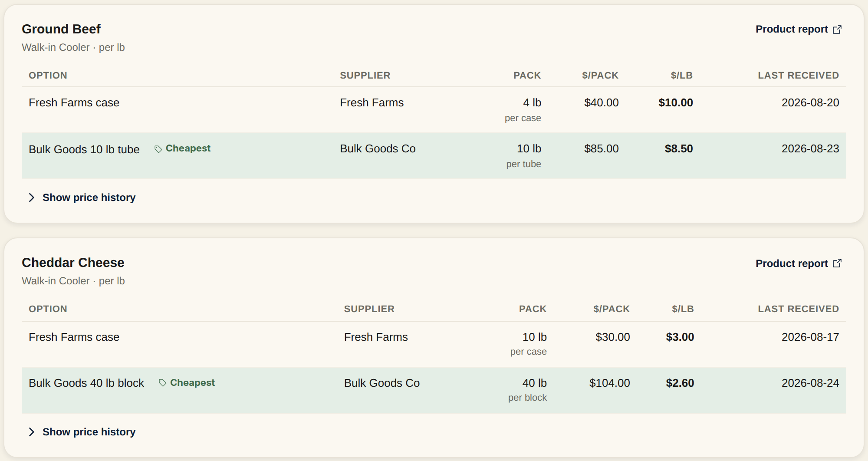Select Cheddar Cheese heading

coord(73,263)
